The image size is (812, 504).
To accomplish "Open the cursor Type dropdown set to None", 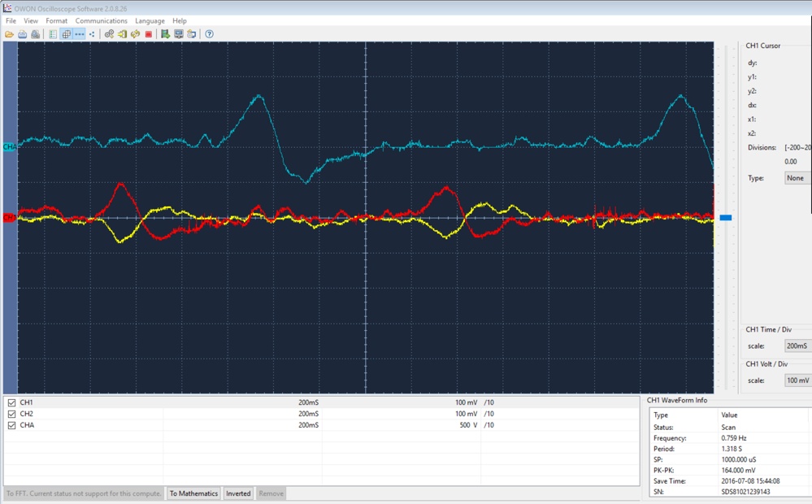I will 797,178.
